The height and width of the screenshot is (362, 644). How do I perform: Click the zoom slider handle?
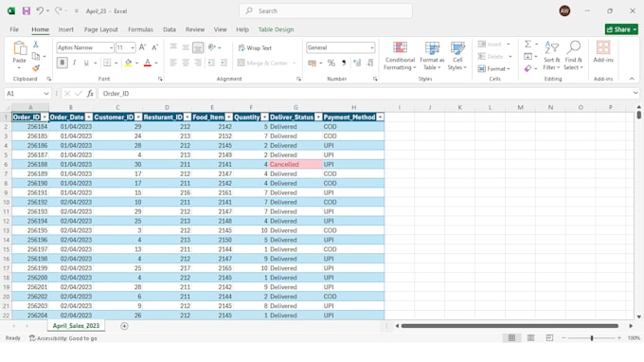(x=592, y=337)
